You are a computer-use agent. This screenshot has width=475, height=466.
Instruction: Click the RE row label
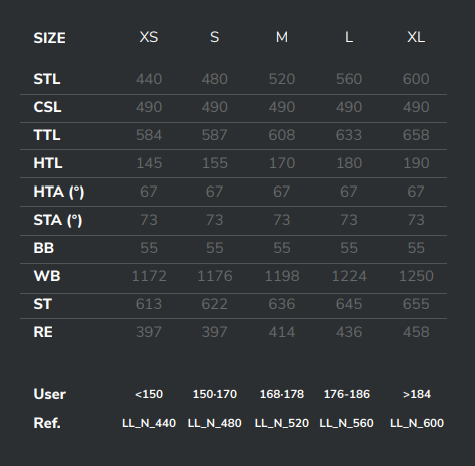[x=43, y=332]
